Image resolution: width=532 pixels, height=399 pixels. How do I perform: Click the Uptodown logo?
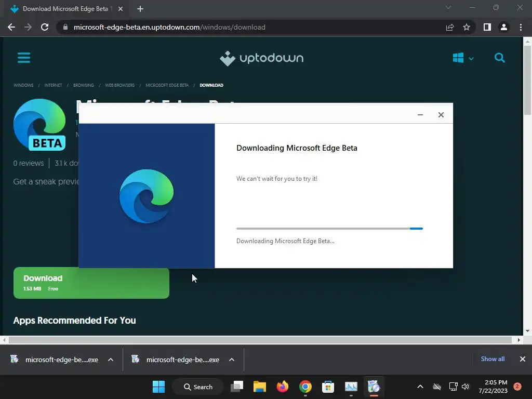(262, 58)
